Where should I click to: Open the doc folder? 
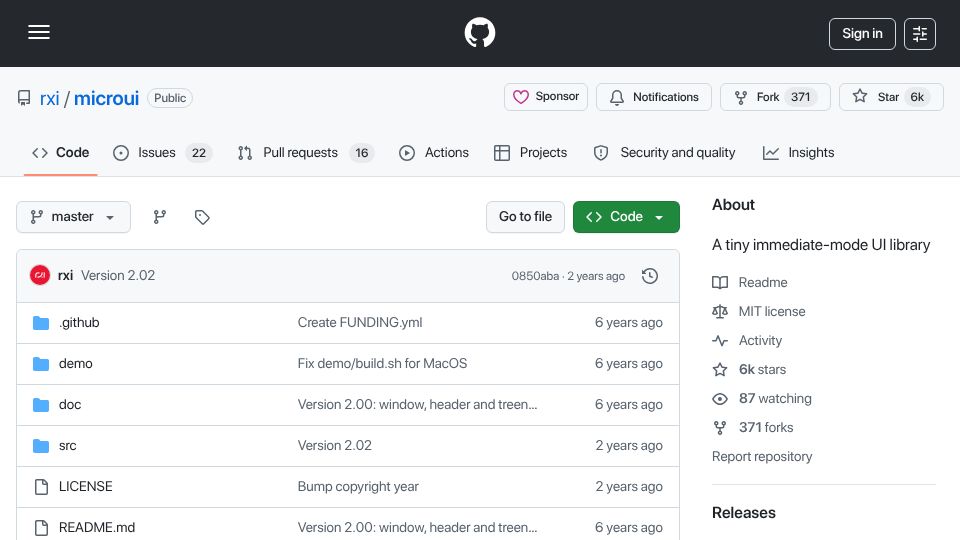pyautogui.click(x=70, y=405)
